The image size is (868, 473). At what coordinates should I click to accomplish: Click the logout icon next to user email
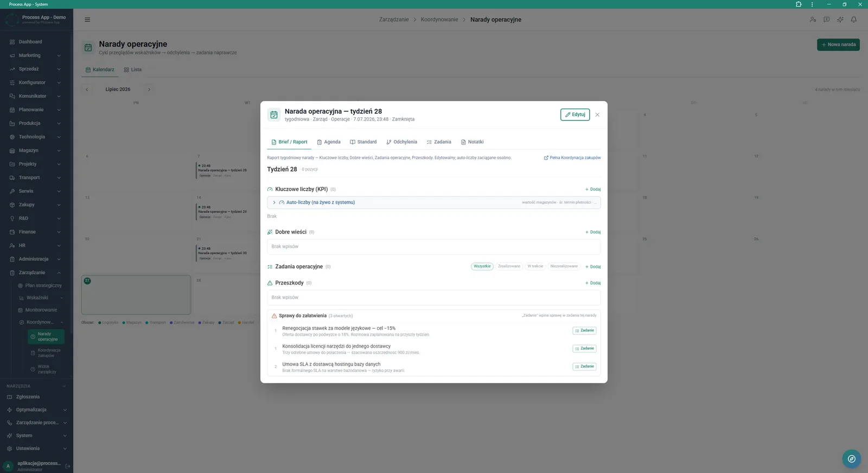click(68, 466)
